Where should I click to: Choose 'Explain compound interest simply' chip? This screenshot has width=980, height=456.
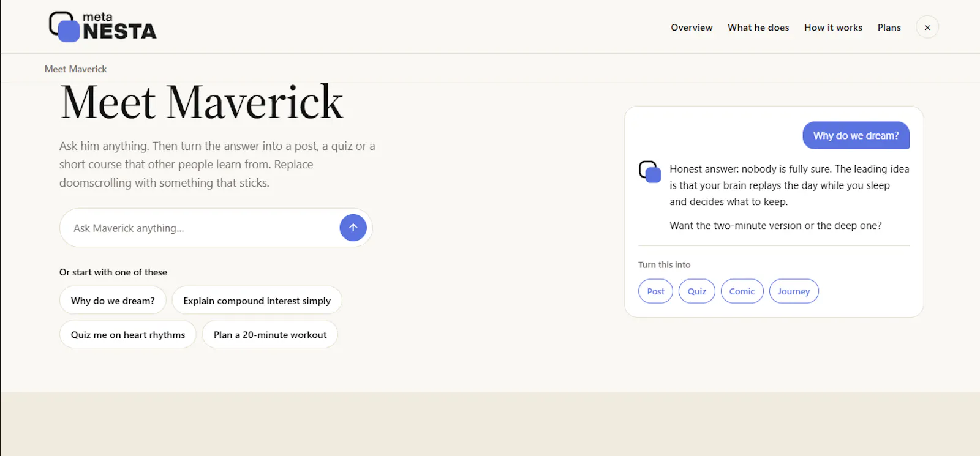click(257, 301)
